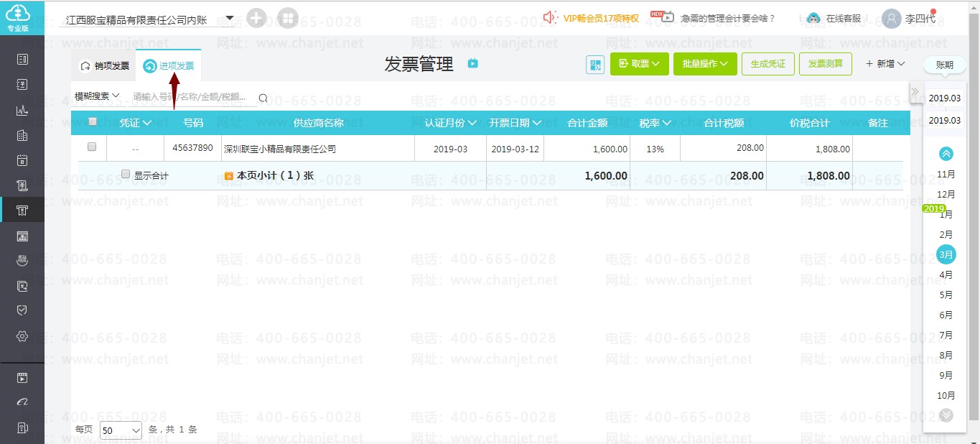Open page size dropdown showing 50

(x=121, y=430)
